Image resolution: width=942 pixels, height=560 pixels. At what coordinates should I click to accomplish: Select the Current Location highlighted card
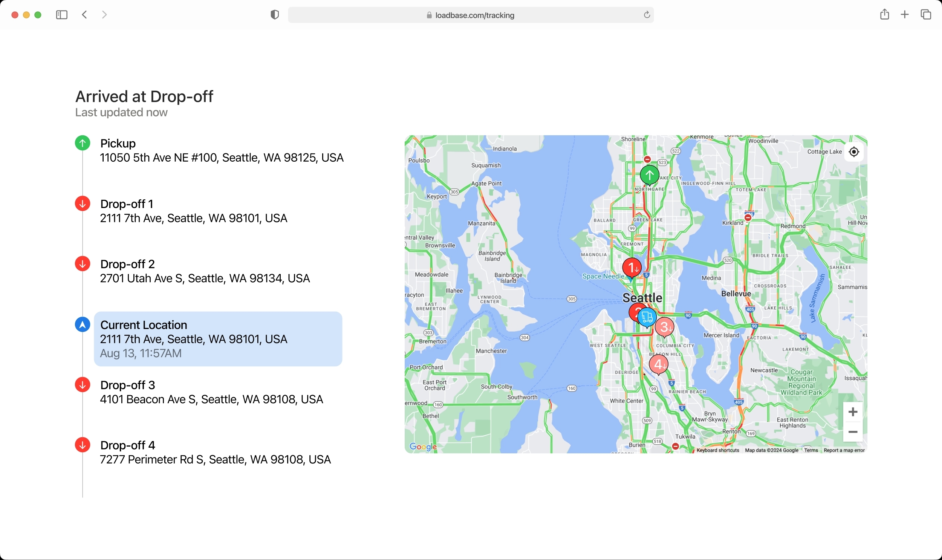[218, 339]
